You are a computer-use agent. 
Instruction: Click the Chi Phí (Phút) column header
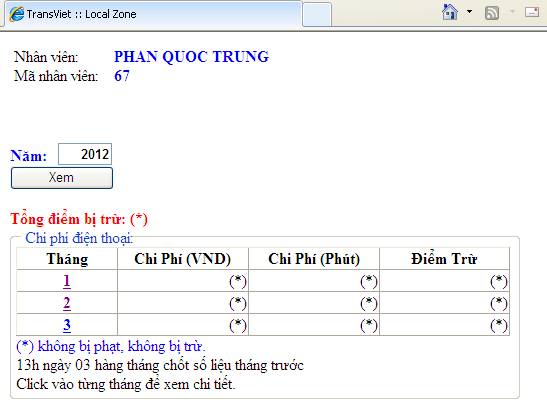(x=314, y=259)
